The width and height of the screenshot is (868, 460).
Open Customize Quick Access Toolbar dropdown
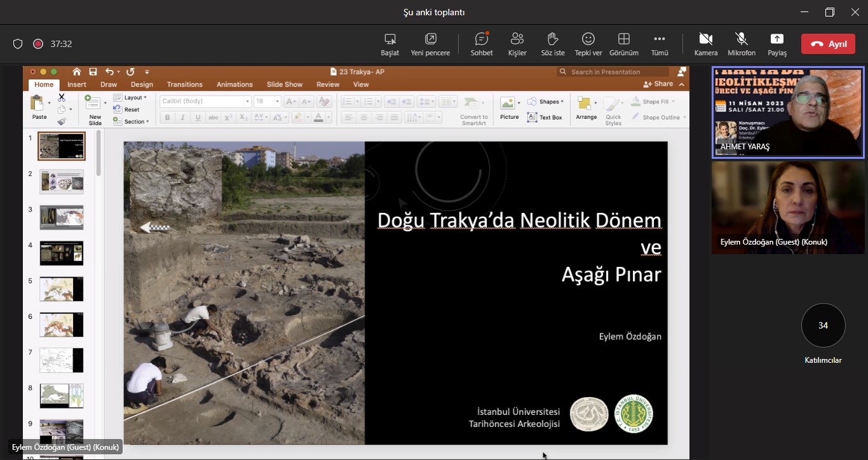(147, 72)
